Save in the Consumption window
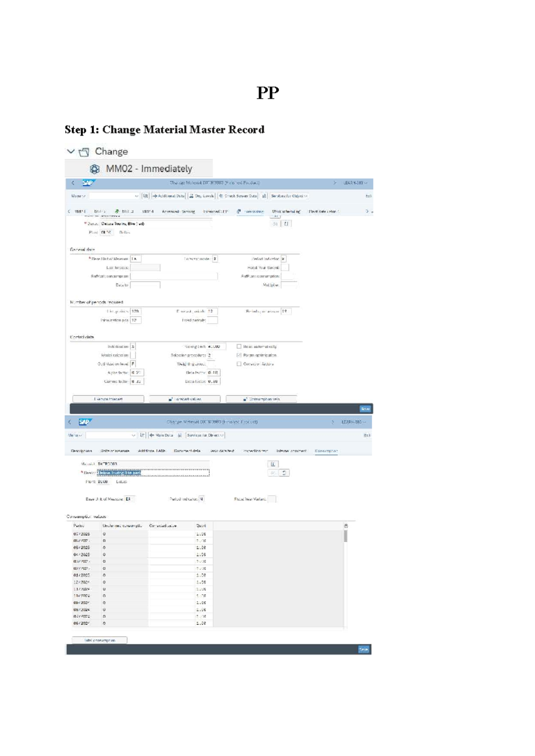 [364, 649]
